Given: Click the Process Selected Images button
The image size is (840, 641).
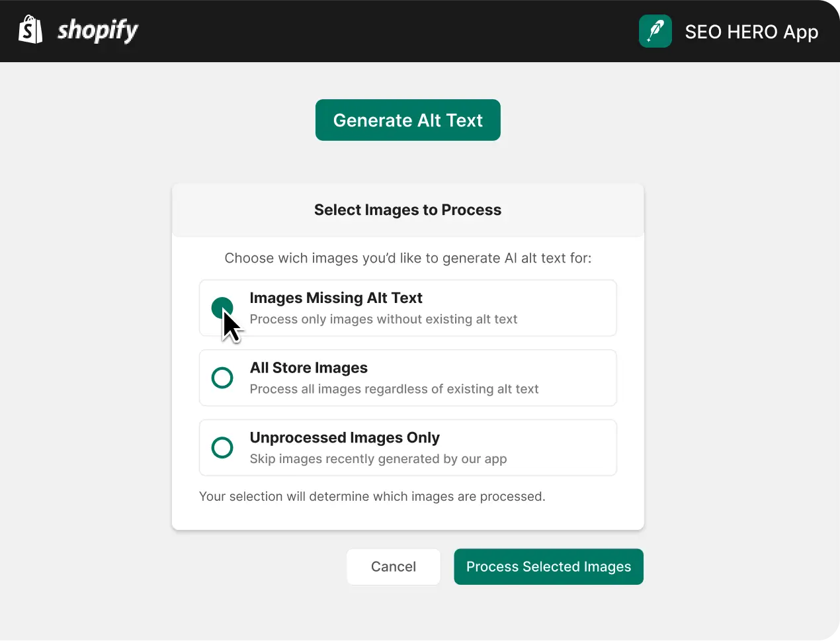Looking at the screenshot, I should pos(549,567).
